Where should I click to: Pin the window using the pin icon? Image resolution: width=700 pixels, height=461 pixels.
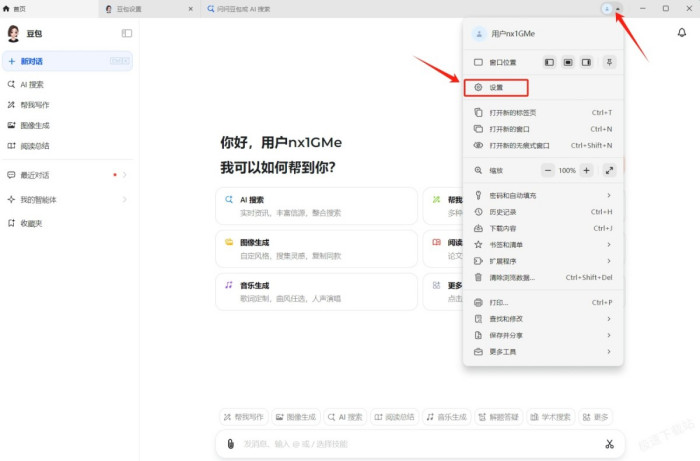tap(609, 62)
